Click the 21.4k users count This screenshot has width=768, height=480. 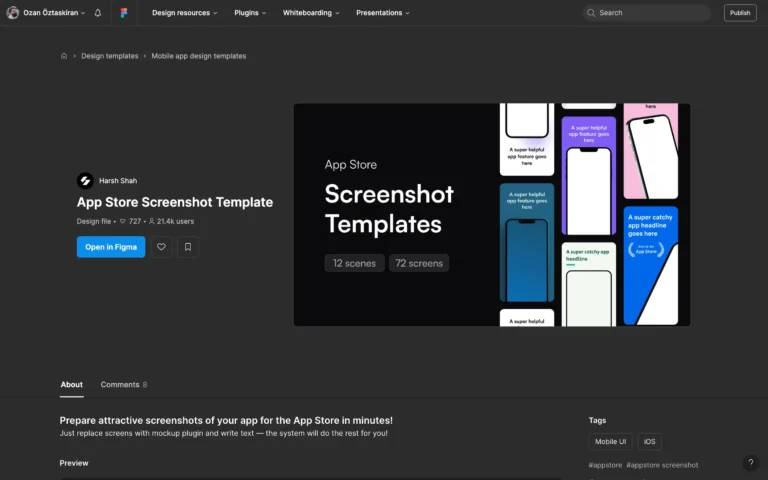tap(171, 221)
